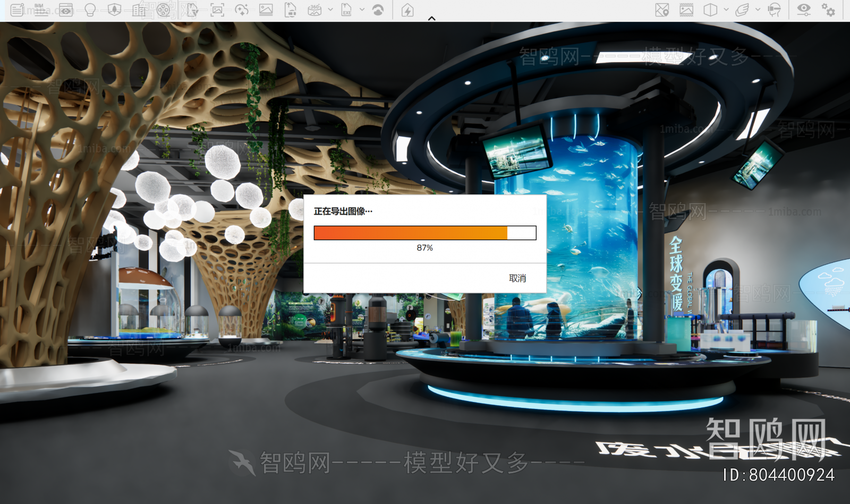
Task: Click the building model icon
Action: [139, 10]
